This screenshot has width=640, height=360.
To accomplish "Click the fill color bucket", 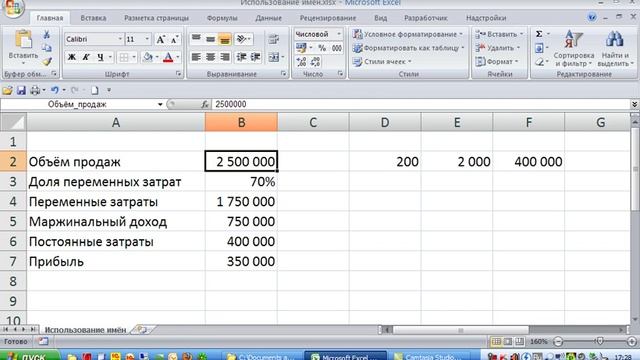I will (x=148, y=57).
